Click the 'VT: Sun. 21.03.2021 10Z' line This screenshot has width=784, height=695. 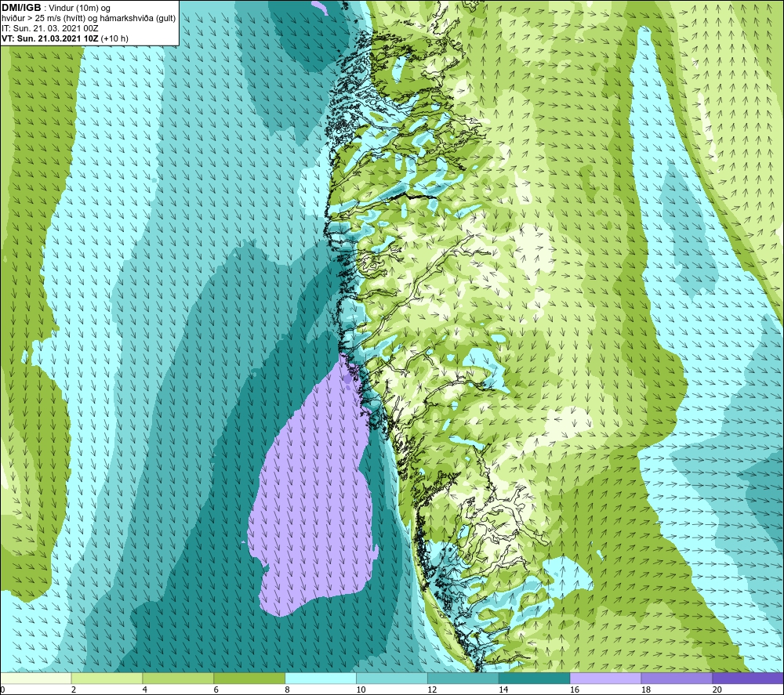click(x=50, y=38)
